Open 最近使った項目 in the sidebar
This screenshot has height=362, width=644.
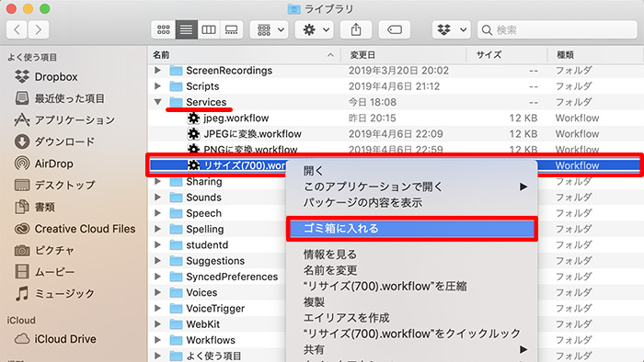pos(60,98)
